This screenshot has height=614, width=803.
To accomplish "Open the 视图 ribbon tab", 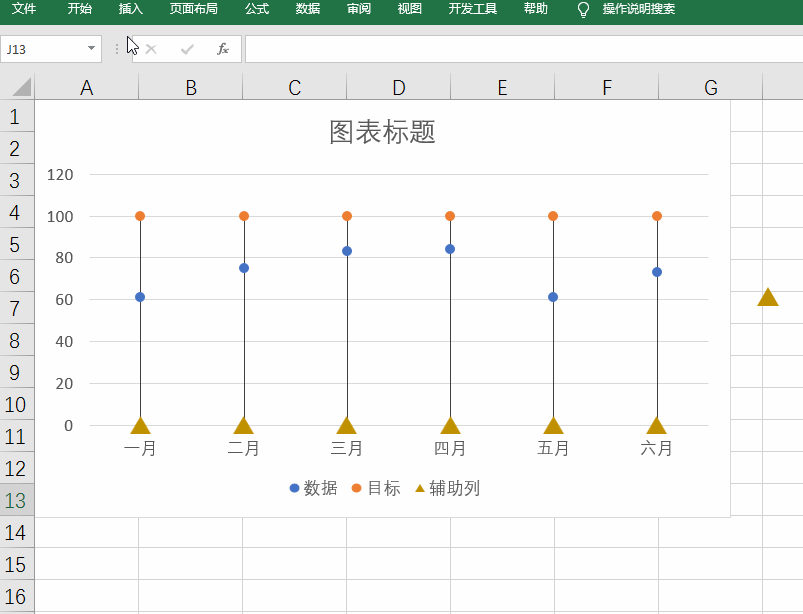I will tap(410, 9).
